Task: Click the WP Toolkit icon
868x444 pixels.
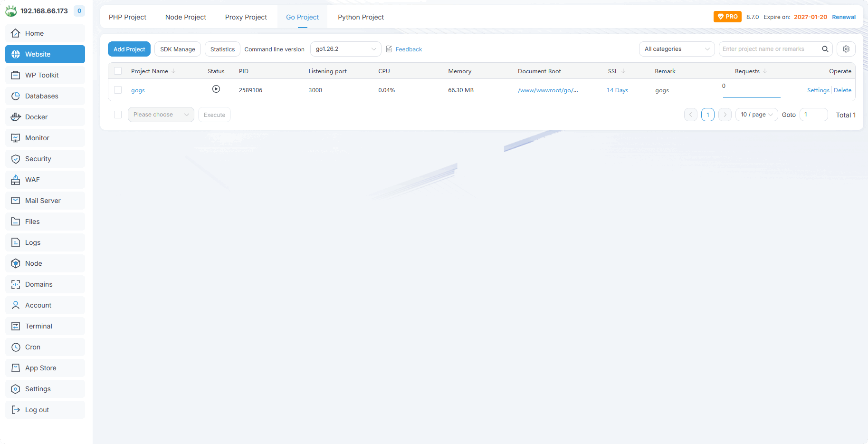Action: [x=16, y=75]
